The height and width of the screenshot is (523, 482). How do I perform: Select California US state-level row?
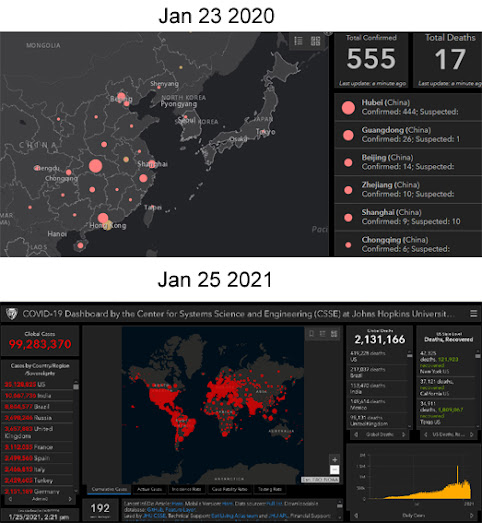click(447, 388)
